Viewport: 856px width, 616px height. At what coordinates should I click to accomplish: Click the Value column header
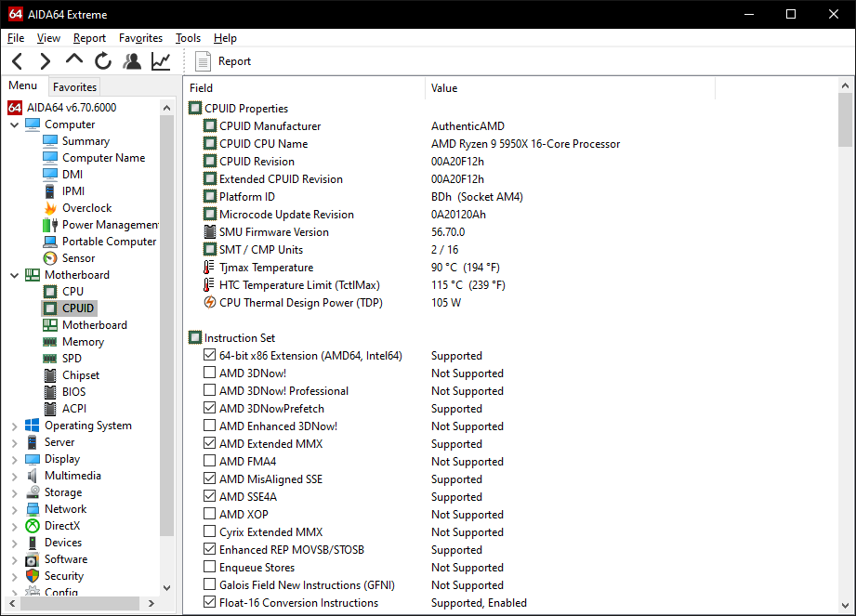444,88
